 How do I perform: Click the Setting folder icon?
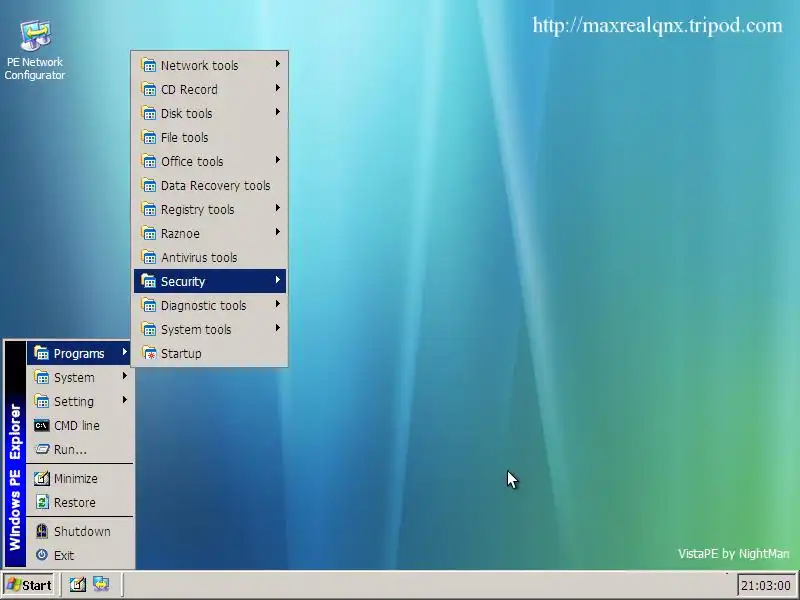point(41,401)
